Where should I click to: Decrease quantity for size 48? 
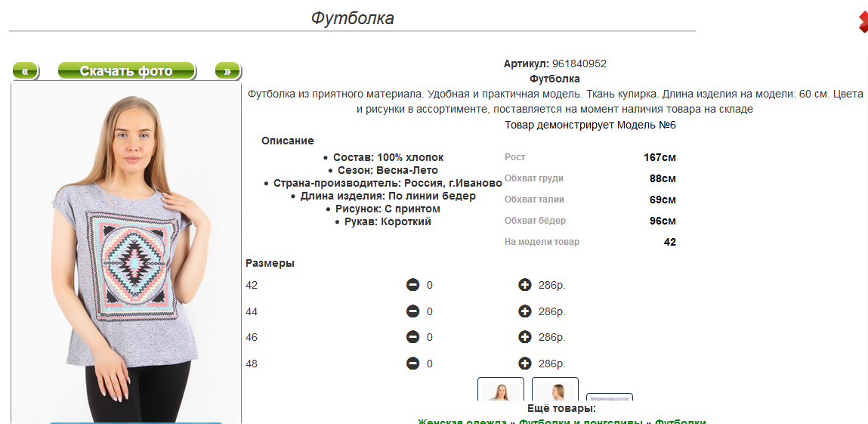point(412,364)
